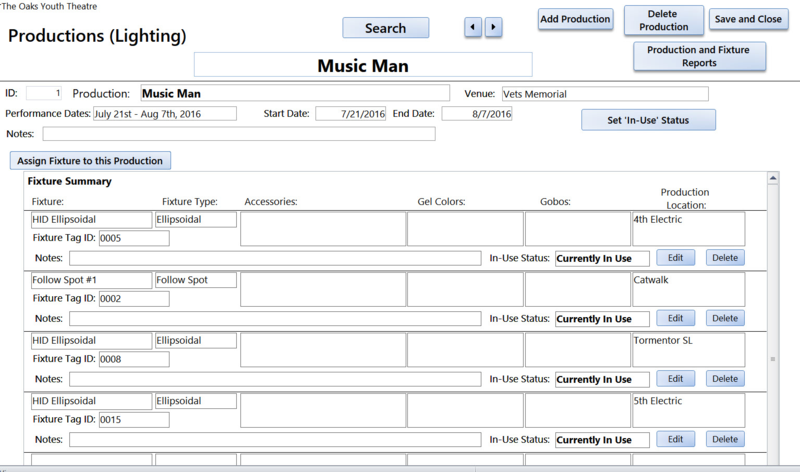Click Follow Spot fixture type field

coord(196,280)
